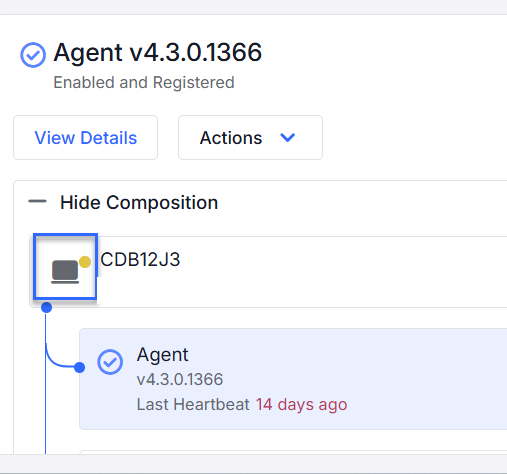Click the blue node dot below the laptop
The width and height of the screenshot is (507, 474).
coord(47,307)
